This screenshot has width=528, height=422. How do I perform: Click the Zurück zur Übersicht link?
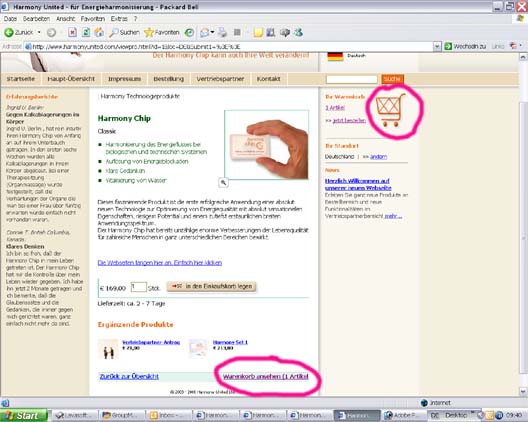pos(129,377)
